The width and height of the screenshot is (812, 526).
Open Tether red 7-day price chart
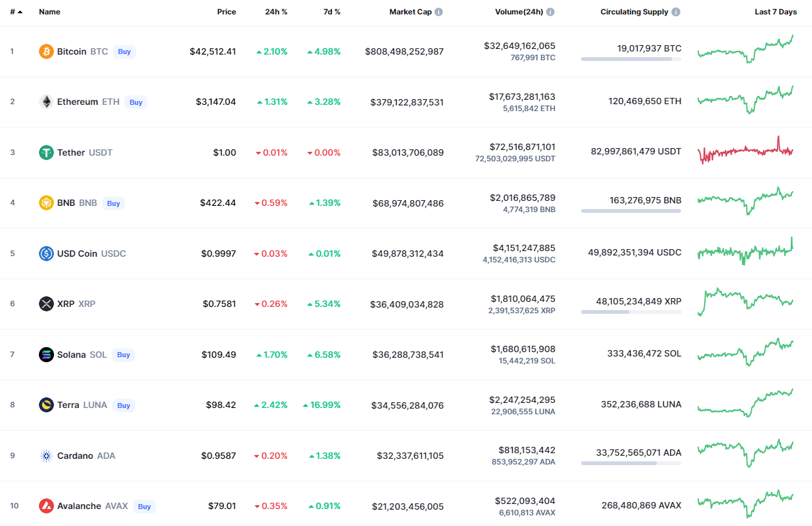click(x=745, y=150)
